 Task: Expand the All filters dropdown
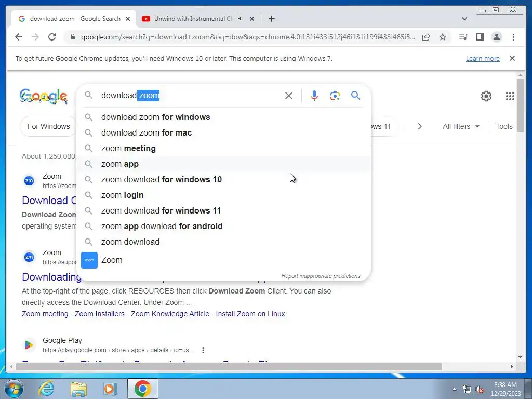pyautogui.click(x=461, y=126)
